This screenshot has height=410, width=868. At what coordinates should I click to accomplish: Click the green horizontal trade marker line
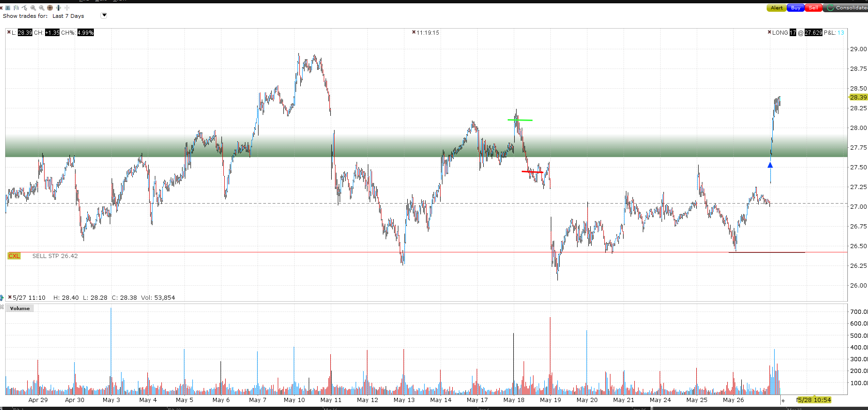point(520,120)
